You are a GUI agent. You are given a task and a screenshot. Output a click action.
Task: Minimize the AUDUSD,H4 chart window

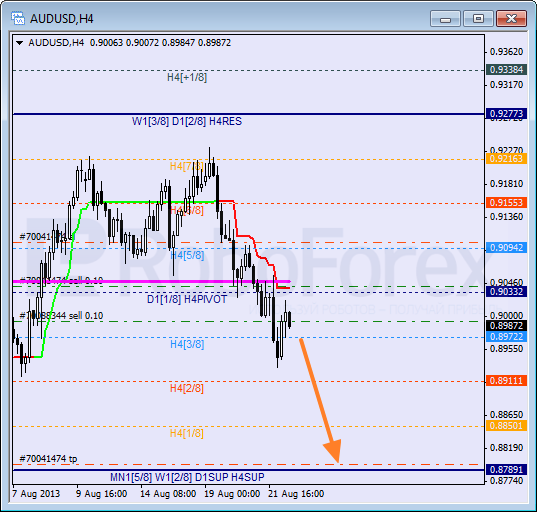click(445, 19)
